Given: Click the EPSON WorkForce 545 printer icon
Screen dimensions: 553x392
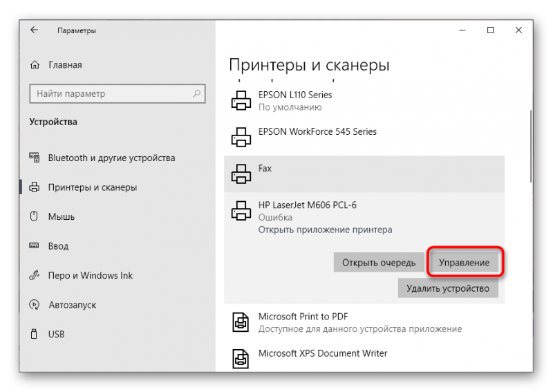Looking at the screenshot, I should pyautogui.click(x=241, y=137).
